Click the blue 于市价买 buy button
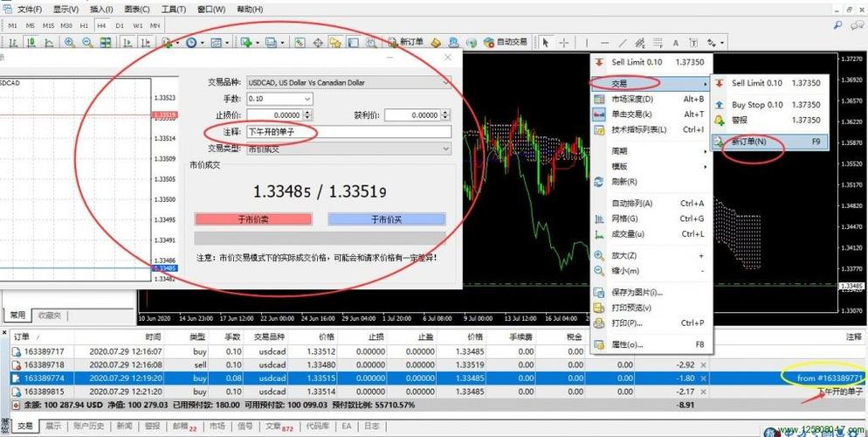 (x=386, y=219)
